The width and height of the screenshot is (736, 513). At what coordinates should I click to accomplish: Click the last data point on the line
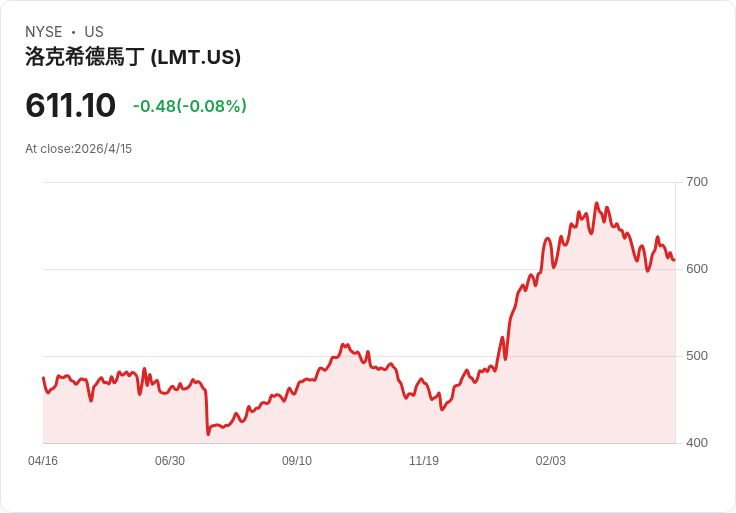pyautogui.click(x=675, y=260)
